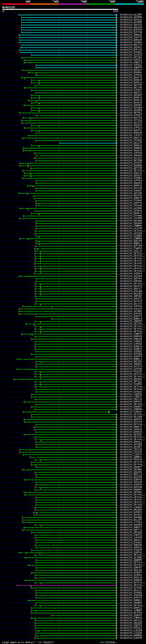The width and height of the screenshot is (146, 644).
Task: Click hit UniRef100_O49133
Action: [x=131, y=151]
